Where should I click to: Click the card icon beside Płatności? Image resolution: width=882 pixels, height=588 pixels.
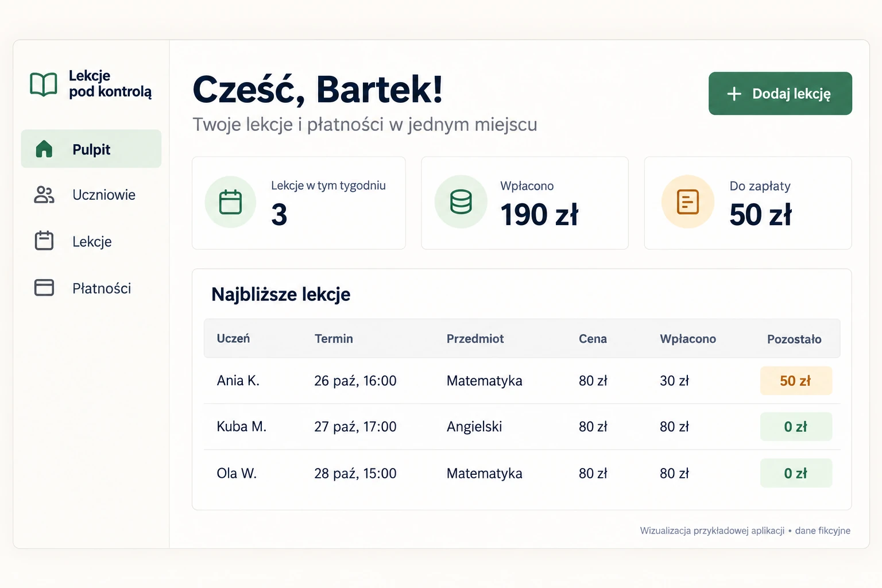pos(44,287)
